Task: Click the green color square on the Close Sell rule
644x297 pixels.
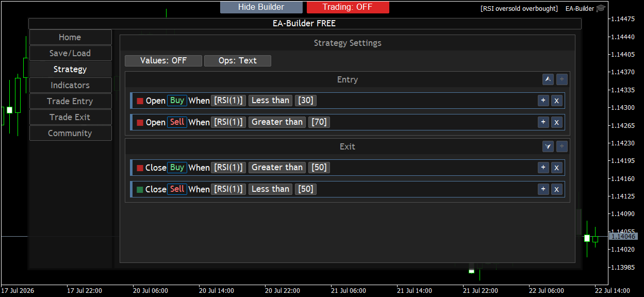Action: [140, 189]
